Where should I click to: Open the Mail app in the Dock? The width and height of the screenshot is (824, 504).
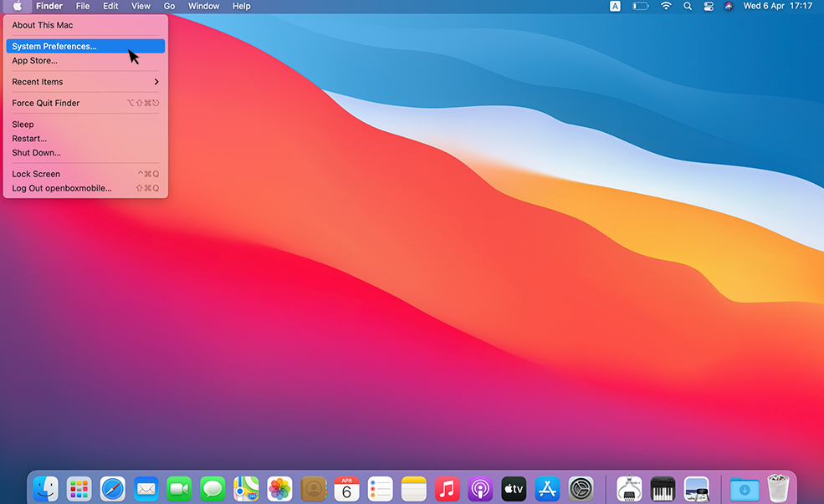point(146,489)
